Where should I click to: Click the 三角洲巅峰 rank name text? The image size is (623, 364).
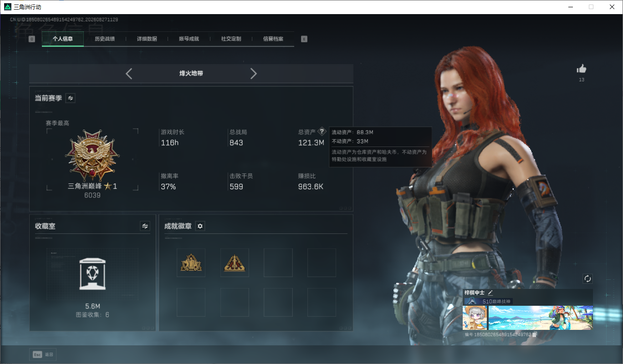click(85, 186)
